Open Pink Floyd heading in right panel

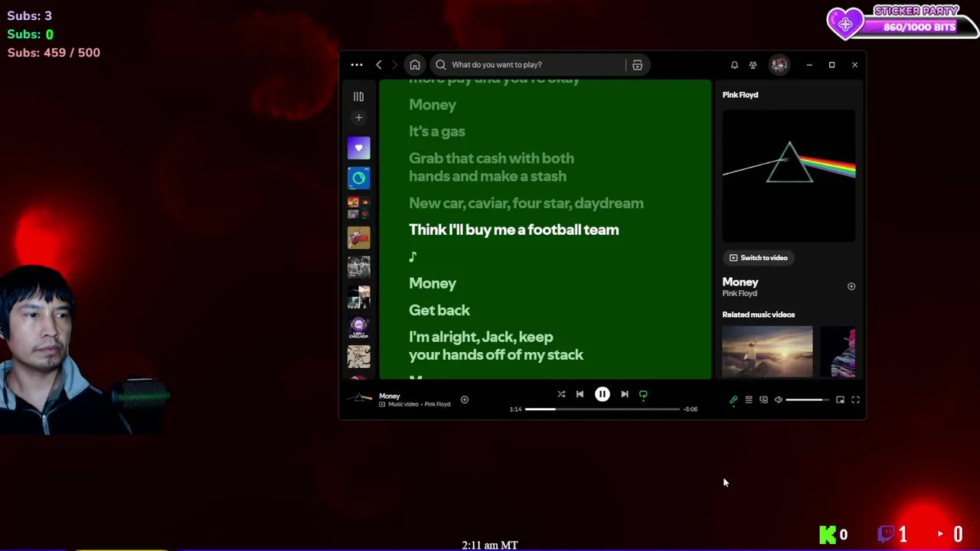click(740, 95)
